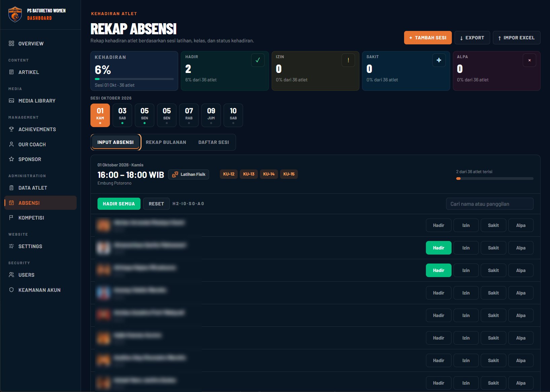
Task: Click the Reset button
Action: (156, 204)
